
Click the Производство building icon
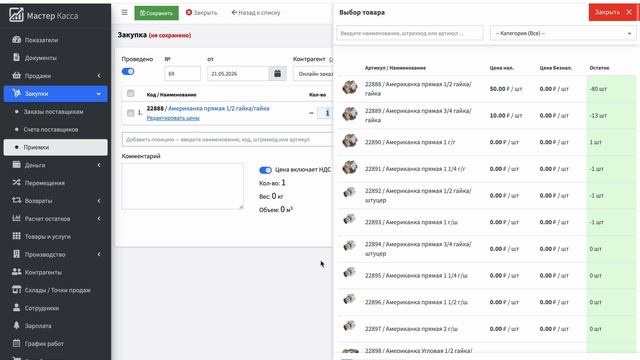tap(16, 254)
